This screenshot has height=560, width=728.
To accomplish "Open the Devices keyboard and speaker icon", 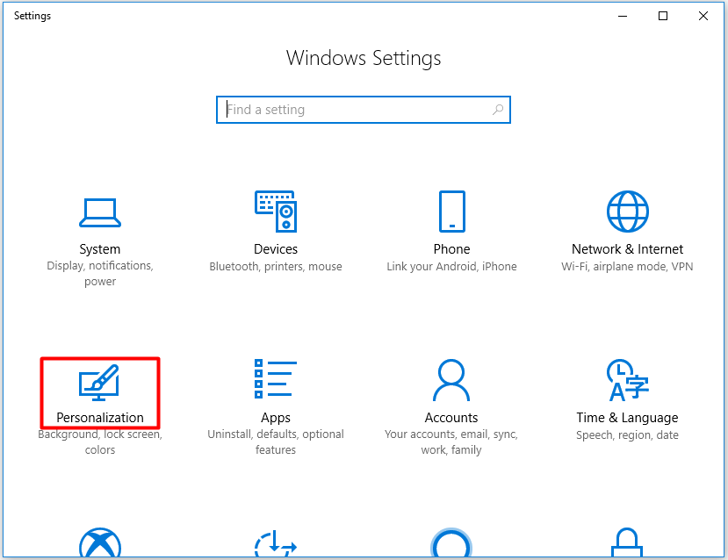I will (x=276, y=212).
